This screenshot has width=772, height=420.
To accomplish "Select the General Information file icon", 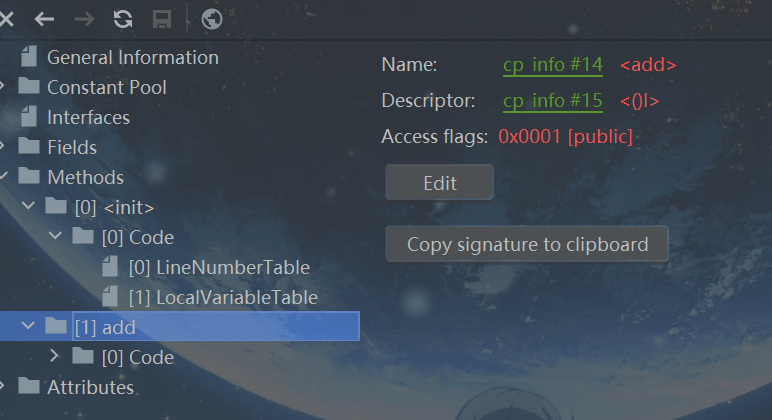I will pos(28,57).
